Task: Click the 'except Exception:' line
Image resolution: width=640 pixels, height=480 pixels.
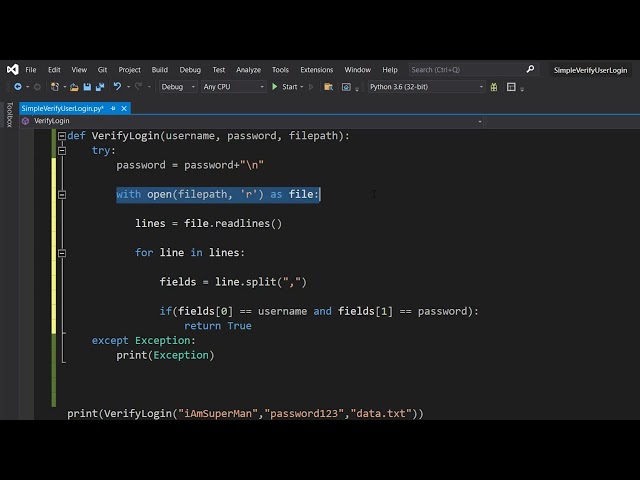Action: coord(143,340)
